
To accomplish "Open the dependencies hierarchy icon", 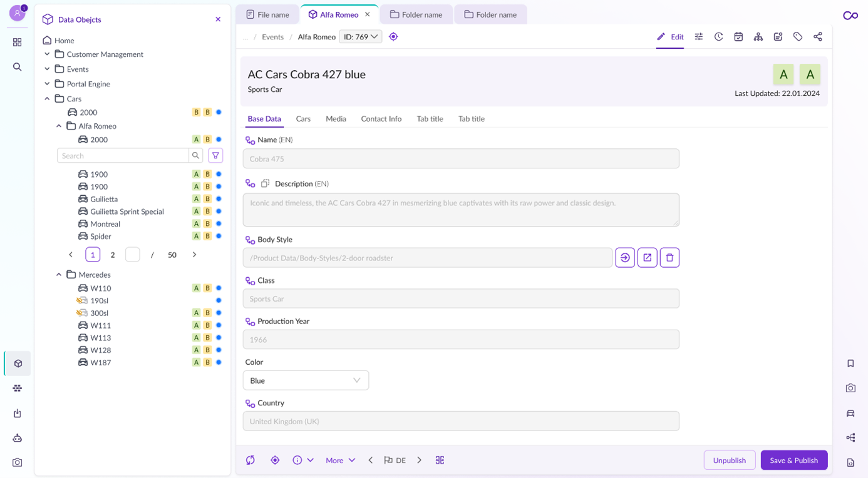I will coord(758,37).
